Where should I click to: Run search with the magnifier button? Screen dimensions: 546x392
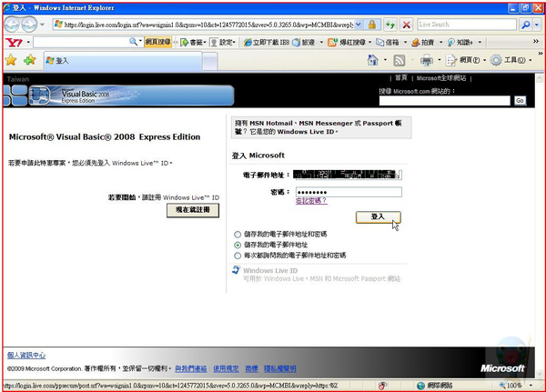pyautogui.click(x=525, y=25)
